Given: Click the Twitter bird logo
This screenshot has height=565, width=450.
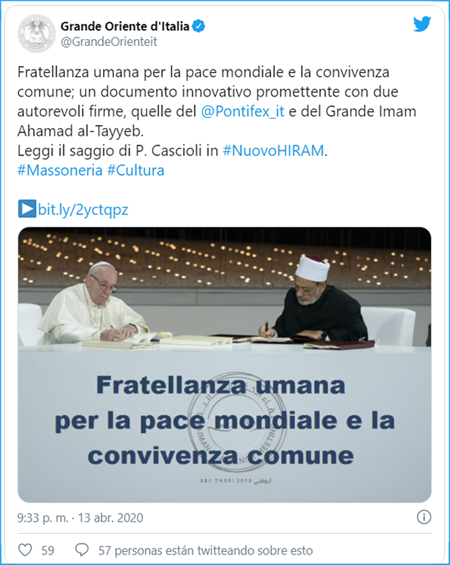Looking at the screenshot, I should (422, 24).
